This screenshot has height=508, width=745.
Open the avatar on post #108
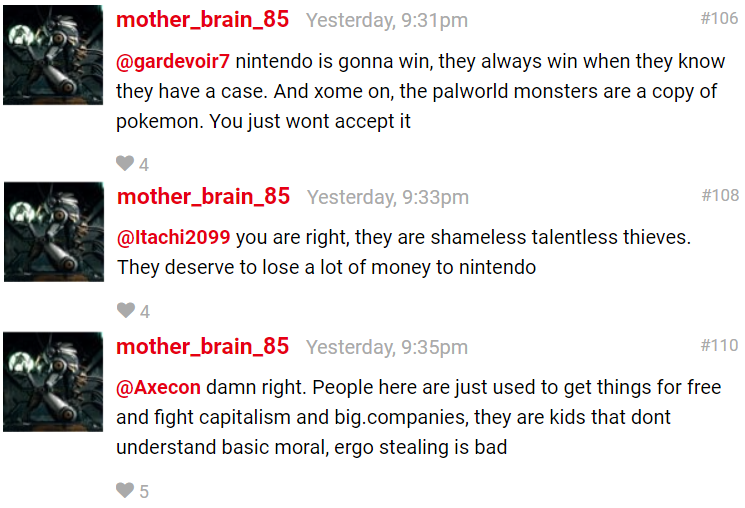[54, 232]
